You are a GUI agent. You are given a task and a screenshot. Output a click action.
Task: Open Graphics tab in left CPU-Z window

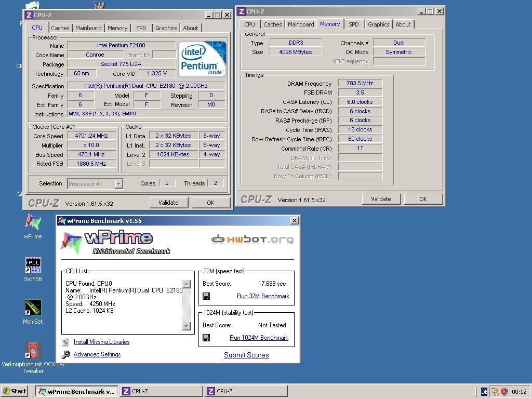coord(166,28)
